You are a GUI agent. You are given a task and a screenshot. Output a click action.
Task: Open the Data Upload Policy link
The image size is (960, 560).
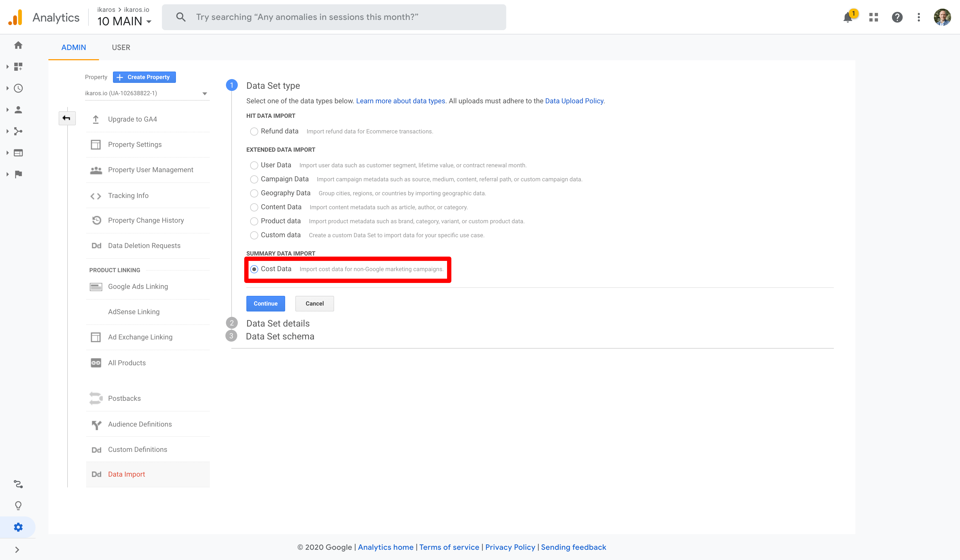click(574, 101)
